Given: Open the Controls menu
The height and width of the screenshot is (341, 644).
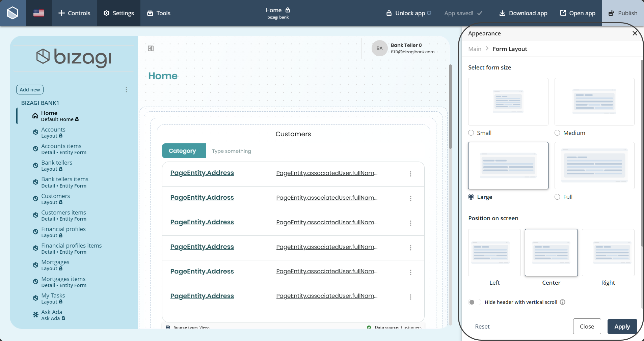Looking at the screenshot, I should 74,13.
